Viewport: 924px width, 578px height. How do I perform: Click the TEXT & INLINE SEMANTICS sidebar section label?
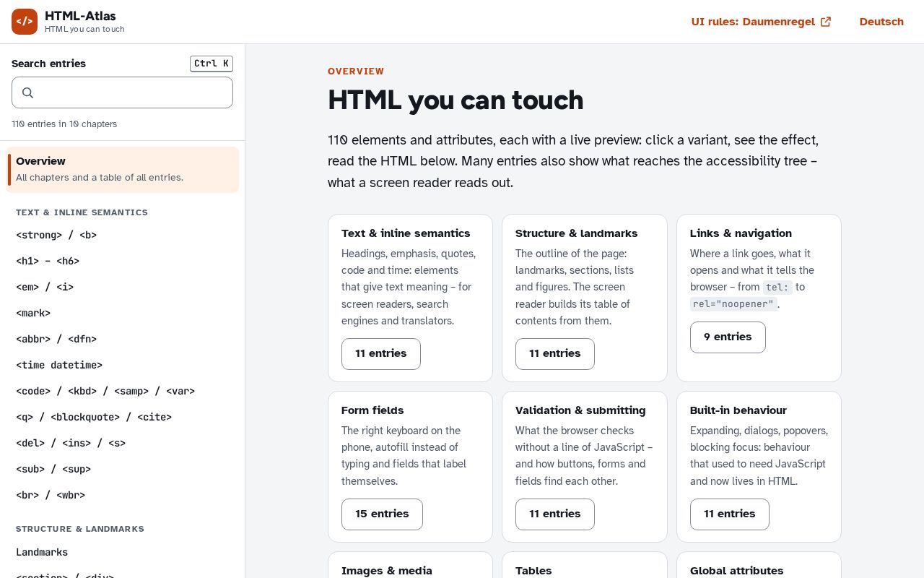[82, 212]
